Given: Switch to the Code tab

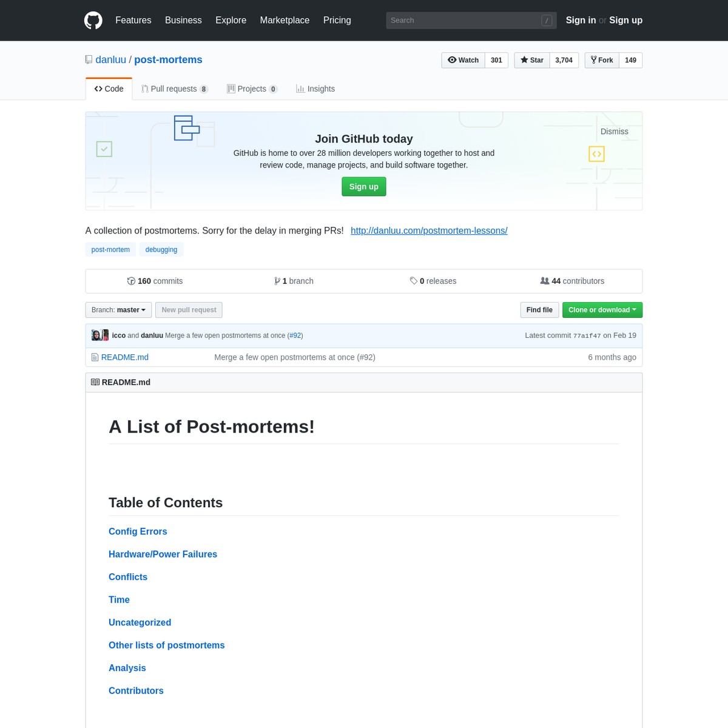Looking at the screenshot, I should 109,89.
